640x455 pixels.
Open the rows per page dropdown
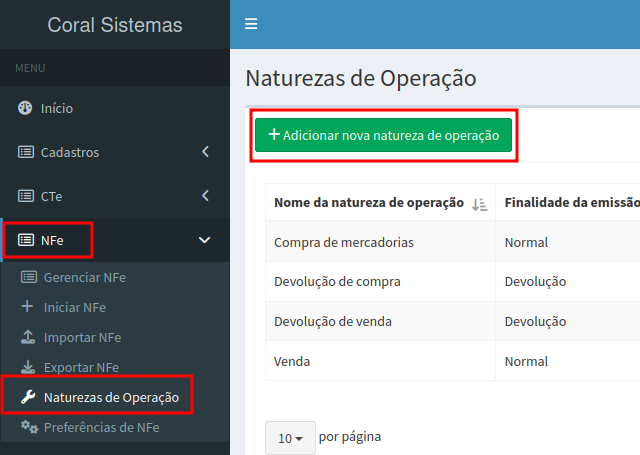pos(290,438)
